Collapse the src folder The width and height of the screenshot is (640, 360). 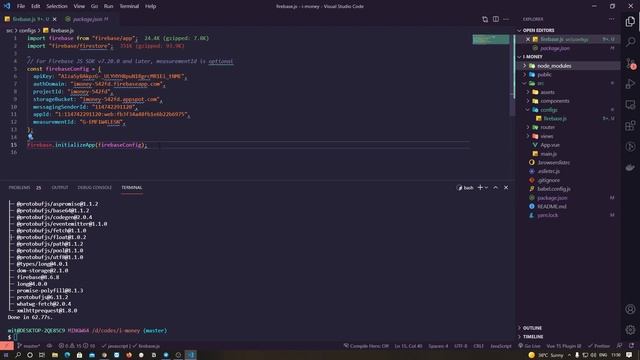pos(567,83)
